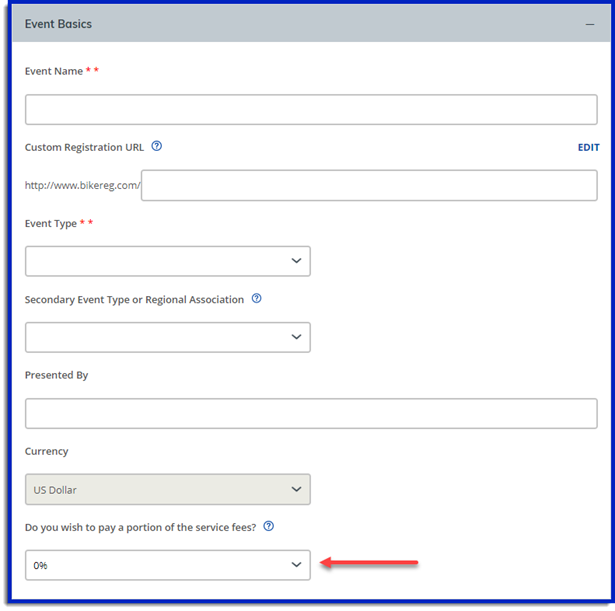Click the Presented By label

click(x=56, y=375)
